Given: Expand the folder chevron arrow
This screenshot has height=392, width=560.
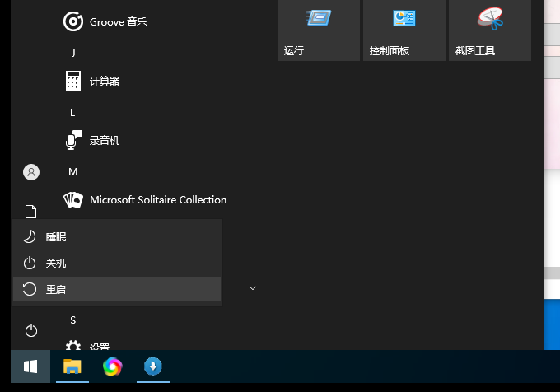Looking at the screenshot, I should pos(253,288).
